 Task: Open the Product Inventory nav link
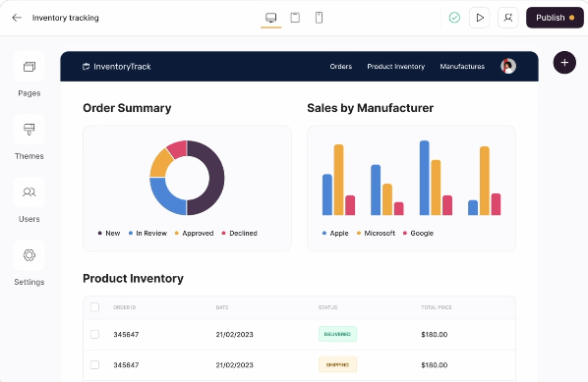[x=395, y=67]
